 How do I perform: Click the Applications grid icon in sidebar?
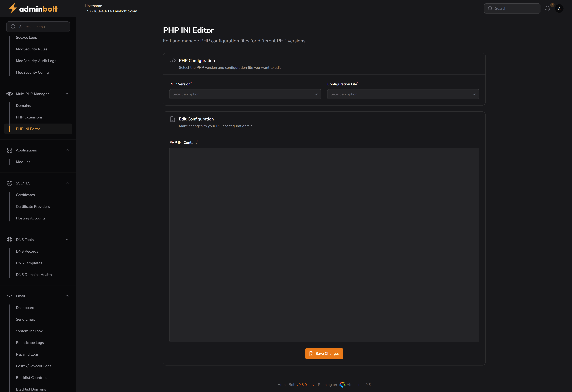coord(9,150)
